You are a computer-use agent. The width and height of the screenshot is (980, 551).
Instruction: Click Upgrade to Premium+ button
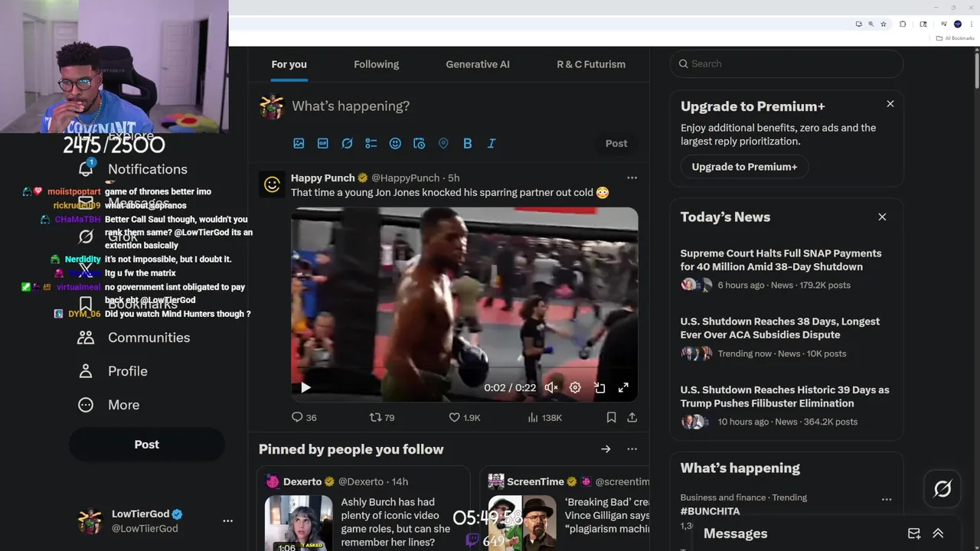(x=744, y=167)
